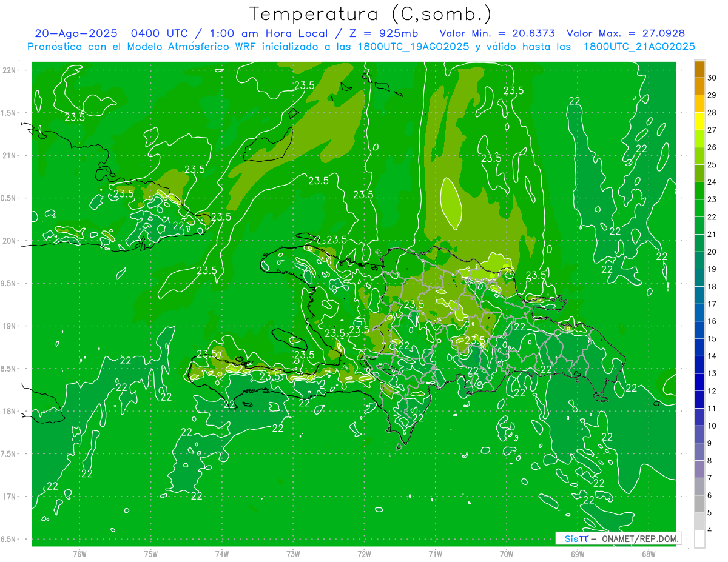The image size is (728, 562).
Task: Click the "25" contour label on the map
Action: point(509,271)
